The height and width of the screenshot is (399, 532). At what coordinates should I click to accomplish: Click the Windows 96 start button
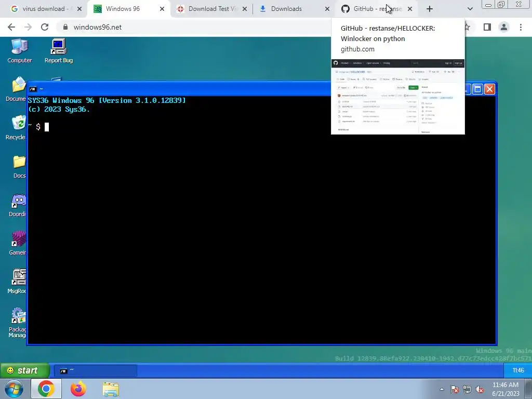pyautogui.click(x=25, y=370)
